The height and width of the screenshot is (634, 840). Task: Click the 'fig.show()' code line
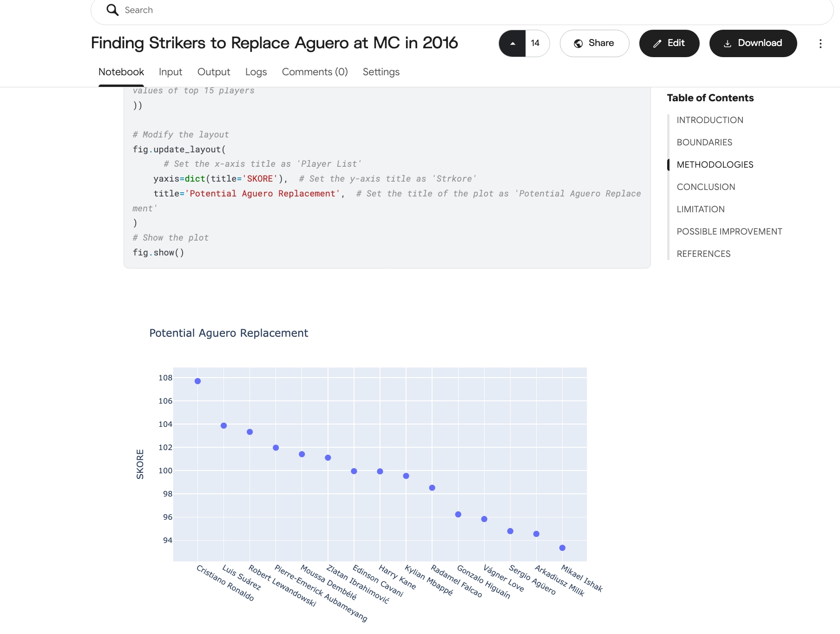[158, 253]
